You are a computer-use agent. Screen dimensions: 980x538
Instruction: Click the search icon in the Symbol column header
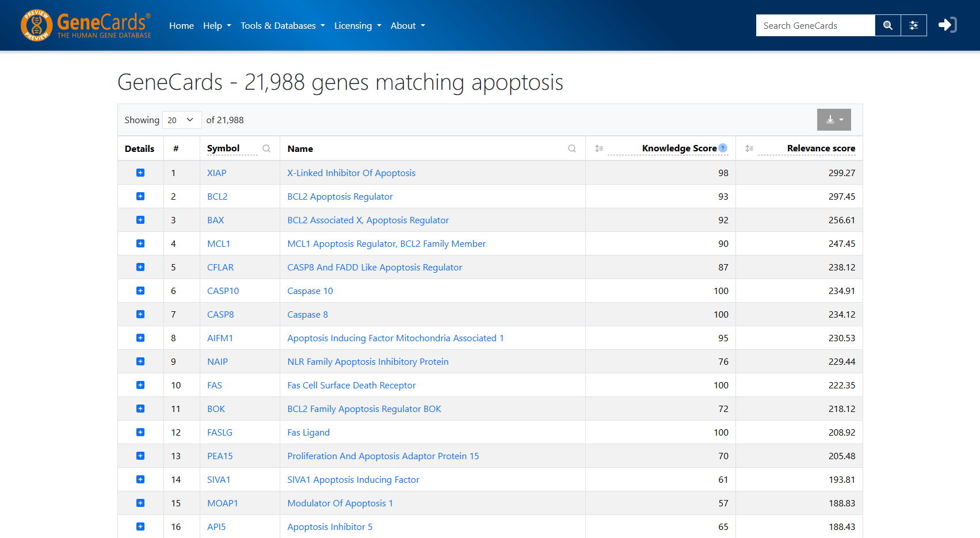[266, 148]
